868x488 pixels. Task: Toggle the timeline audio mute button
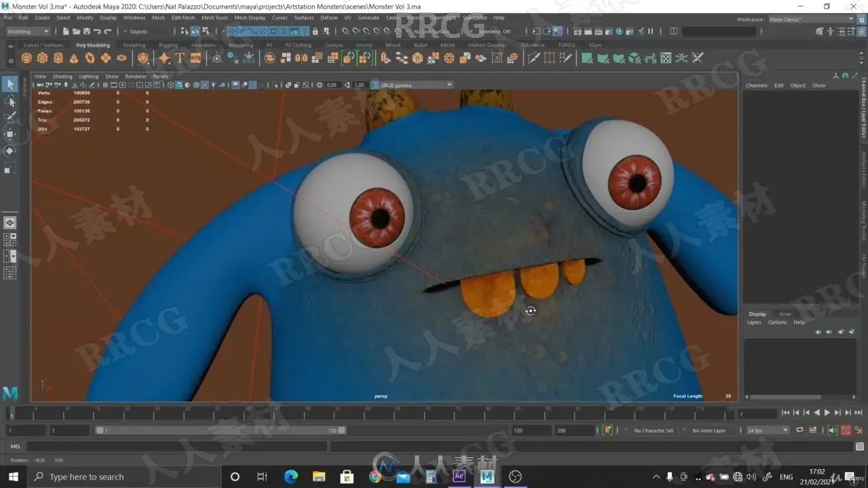click(833, 430)
